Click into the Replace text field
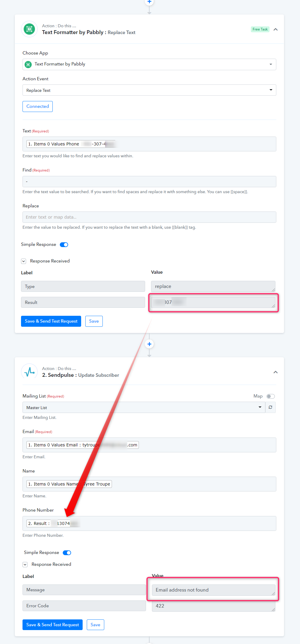This screenshot has width=300, height=644. tap(149, 217)
